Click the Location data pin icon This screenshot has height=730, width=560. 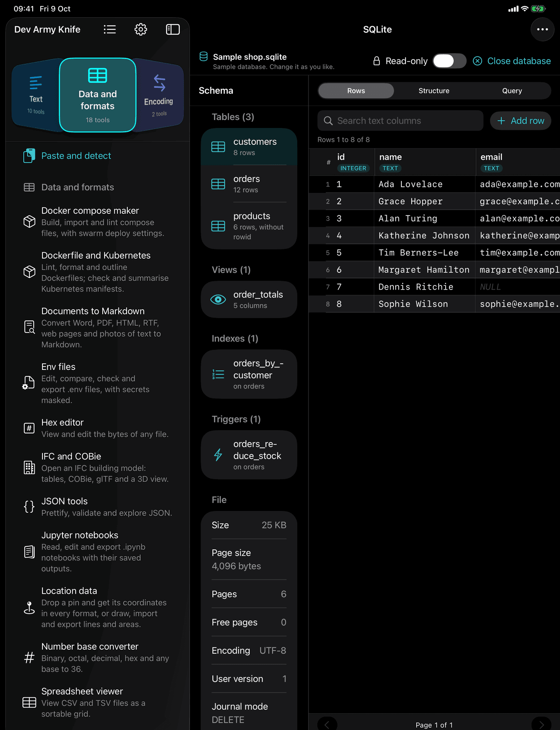(29, 607)
